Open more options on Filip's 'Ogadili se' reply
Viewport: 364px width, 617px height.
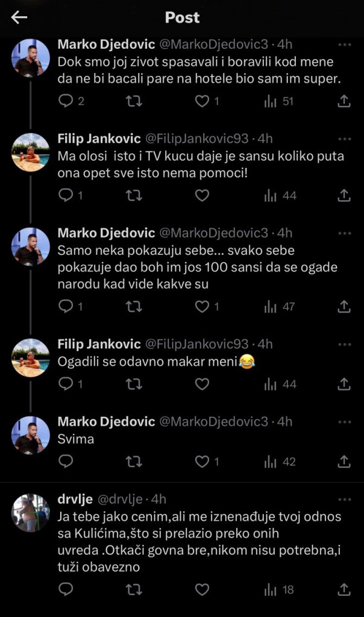[x=345, y=343]
